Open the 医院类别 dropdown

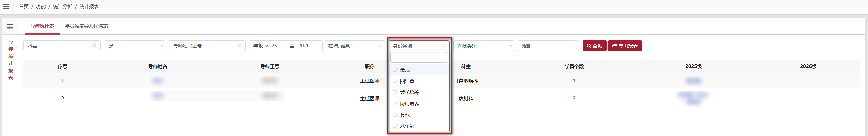(484, 46)
